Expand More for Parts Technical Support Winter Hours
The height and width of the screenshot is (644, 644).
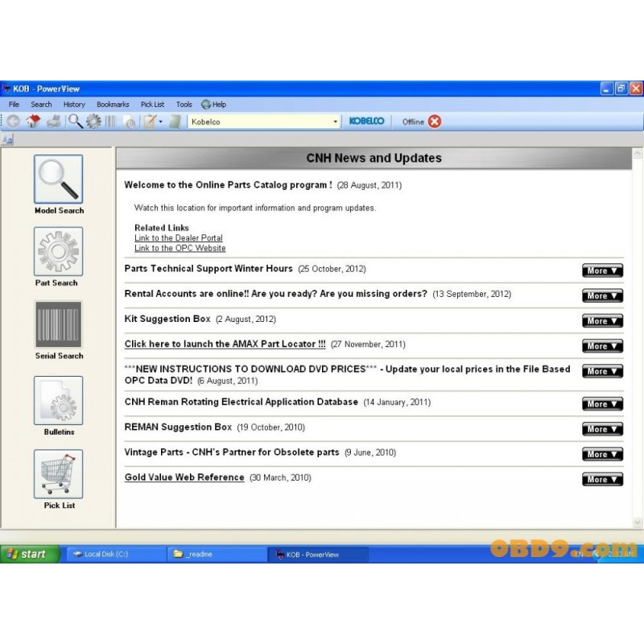click(602, 270)
